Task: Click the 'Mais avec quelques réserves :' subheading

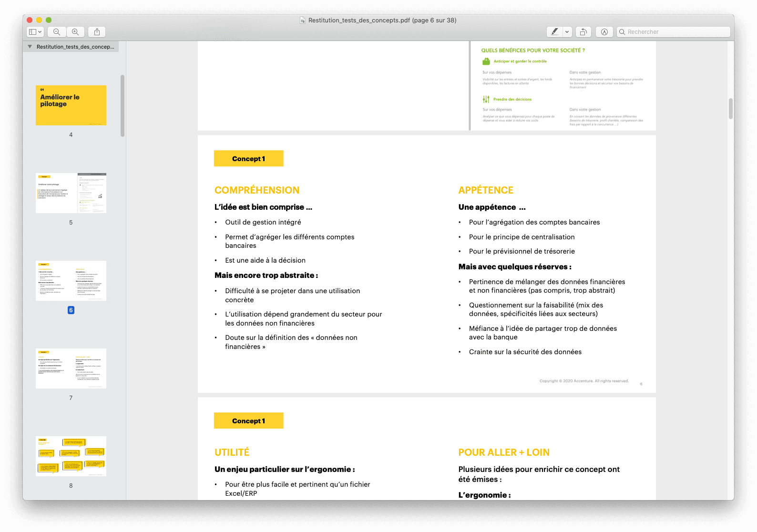Action: [515, 267]
